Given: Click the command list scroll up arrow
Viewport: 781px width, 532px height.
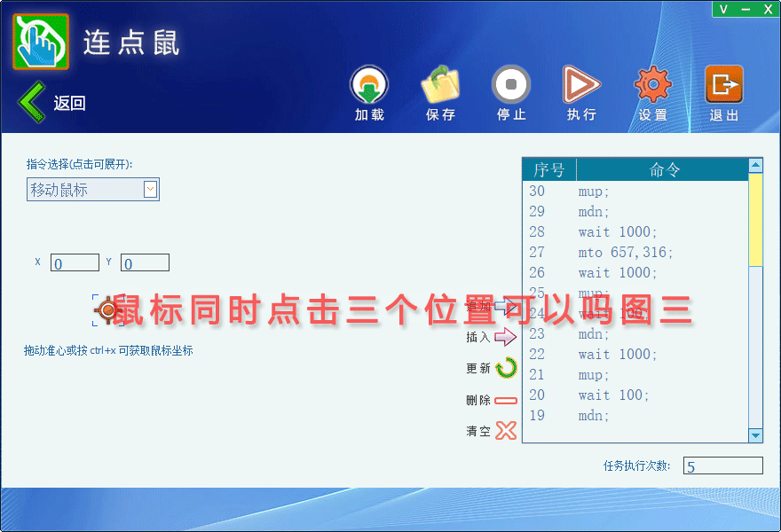Looking at the screenshot, I should pos(755,165).
